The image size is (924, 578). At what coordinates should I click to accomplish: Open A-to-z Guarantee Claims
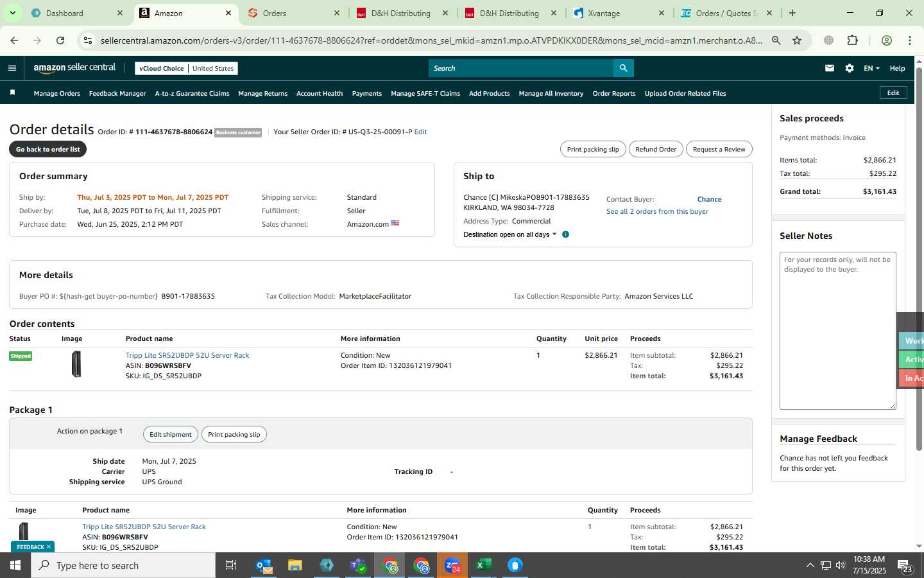(192, 93)
